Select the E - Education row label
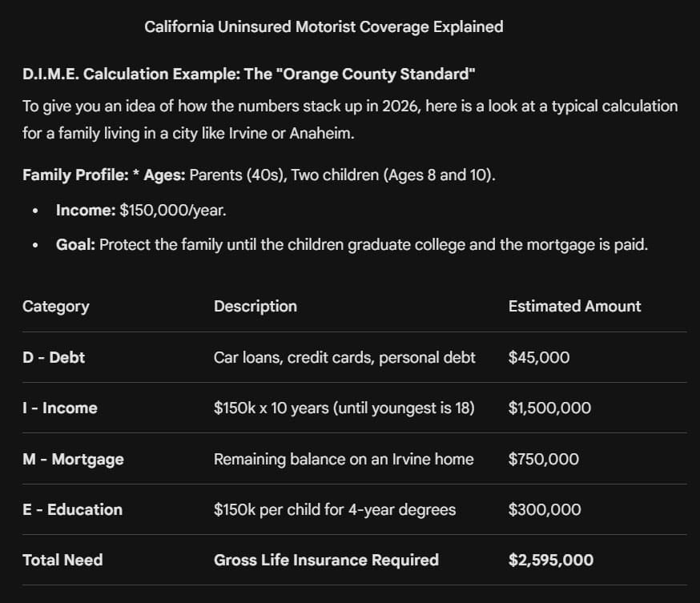This screenshot has height=603, width=700. (72, 510)
